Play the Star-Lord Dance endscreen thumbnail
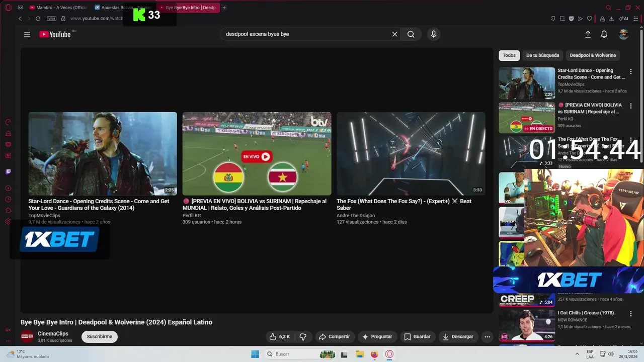Screen dimensions: 644x362 pyautogui.click(x=103, y=153)
